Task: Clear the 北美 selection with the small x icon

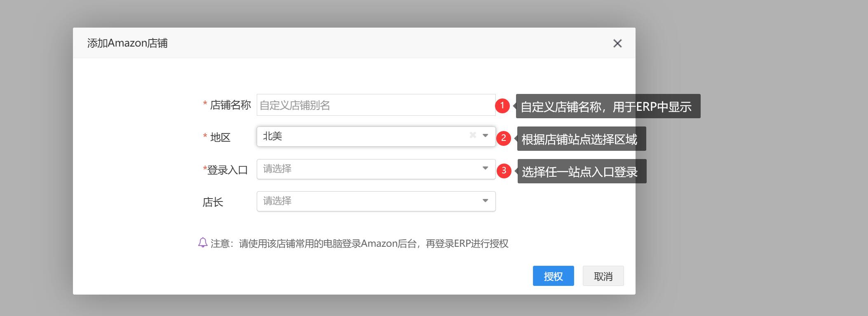Action: pyautogui.click(x=473, y=135)
